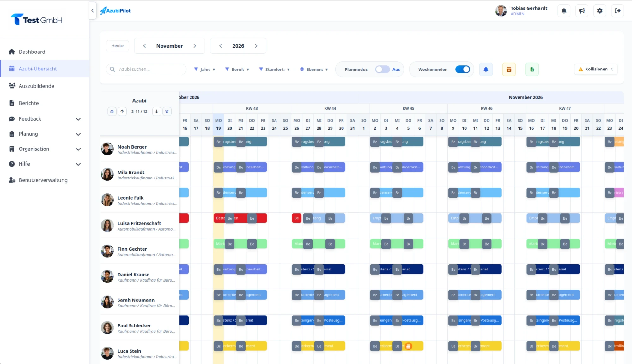Open the Beruf filter dropdown

click(x=237, y=69)
